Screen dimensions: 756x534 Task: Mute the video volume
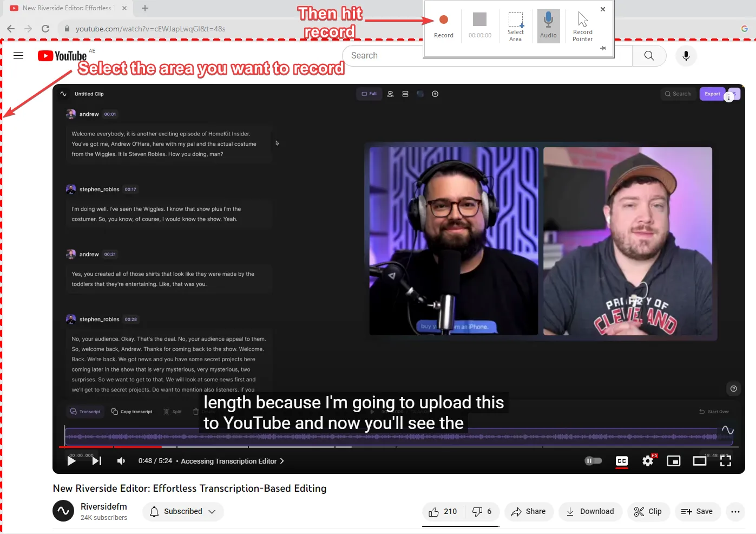pyautogui.click(x=121, y=461)
